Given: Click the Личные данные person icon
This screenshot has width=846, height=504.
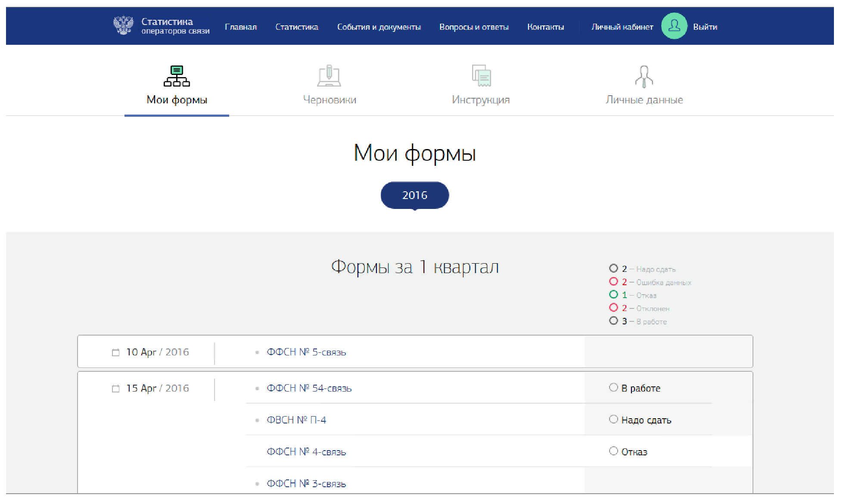Looking at the screenshot, I should pyautogui.click(x=644, y=76).
